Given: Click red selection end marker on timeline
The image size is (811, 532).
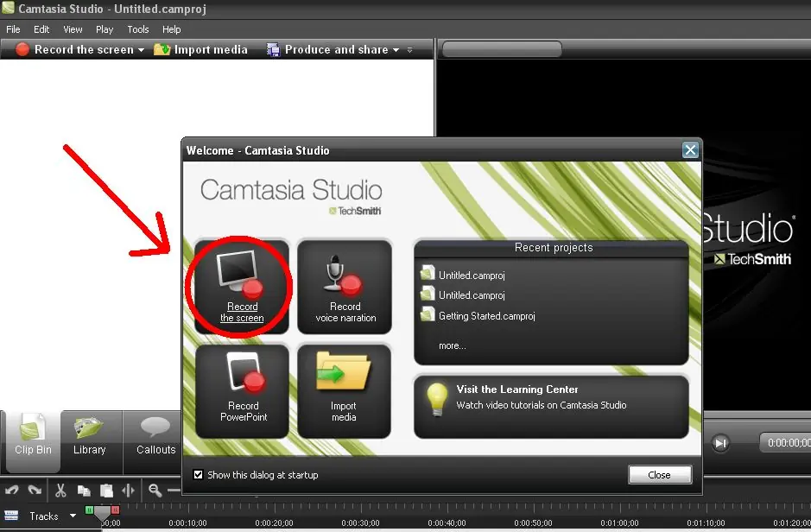Looking at the screenshot, I should (x=115, y=510).
